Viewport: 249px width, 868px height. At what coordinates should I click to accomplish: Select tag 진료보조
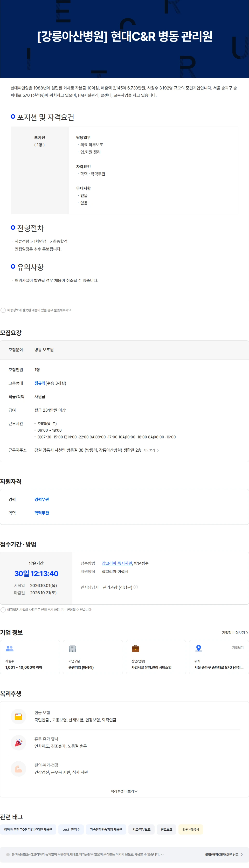(166, 829)
